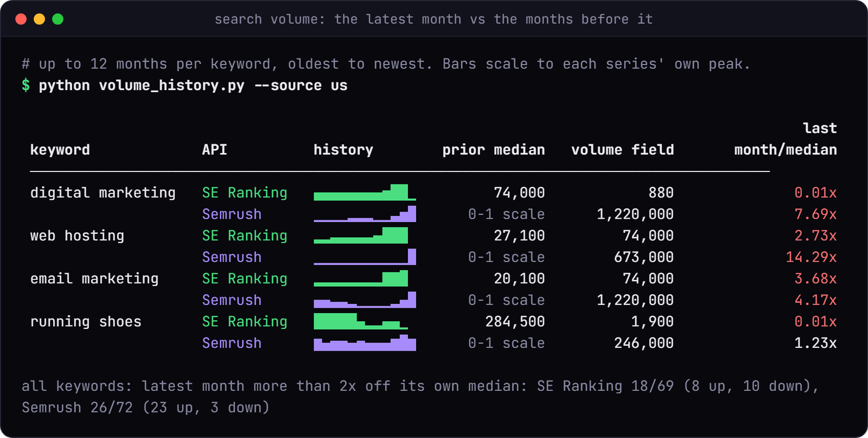This screenshot has height=438, width=868.
Task: Click the prior median value 20,100
Action: [519, 278]
